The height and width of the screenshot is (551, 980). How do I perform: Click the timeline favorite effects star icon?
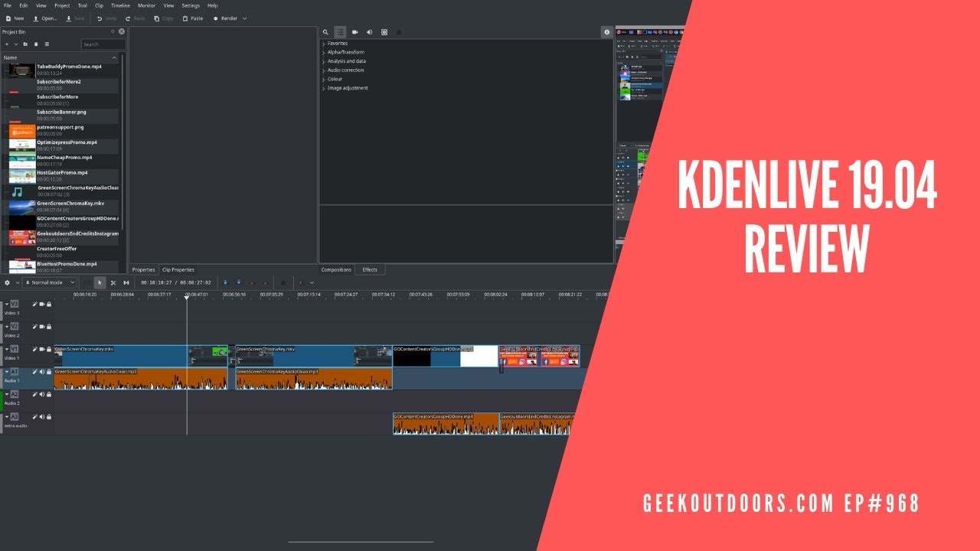tap(283, 282)
